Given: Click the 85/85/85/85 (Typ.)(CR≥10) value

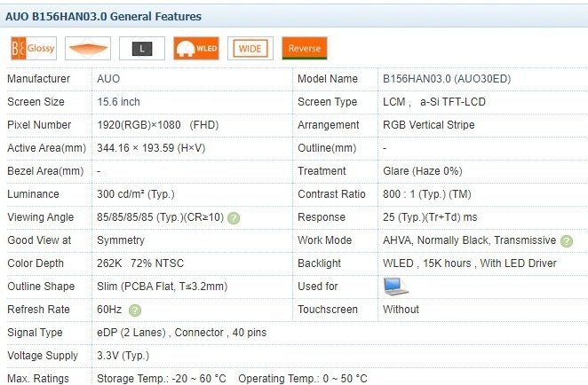Looking at the screenshot, I should coord(161,217).
